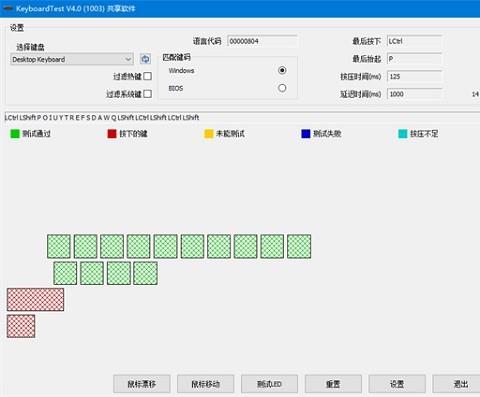Open 设置 settings button at the bottom

pos(397,384)
